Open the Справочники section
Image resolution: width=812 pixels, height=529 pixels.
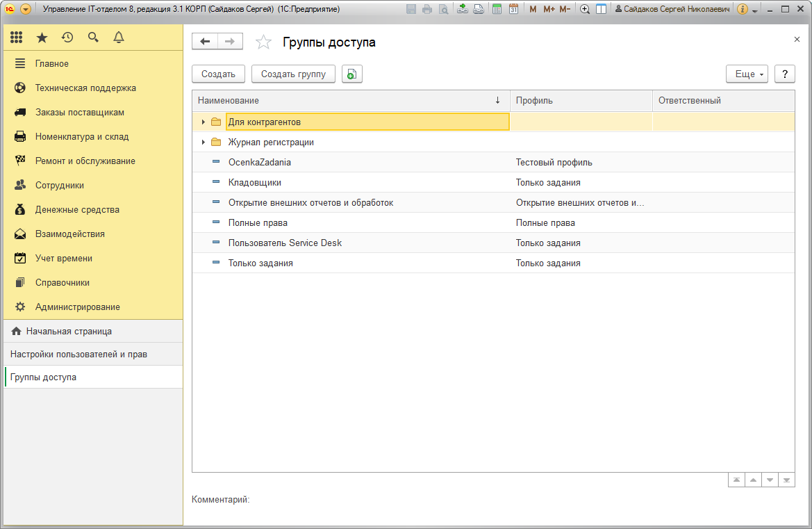[x=93, y=283]
